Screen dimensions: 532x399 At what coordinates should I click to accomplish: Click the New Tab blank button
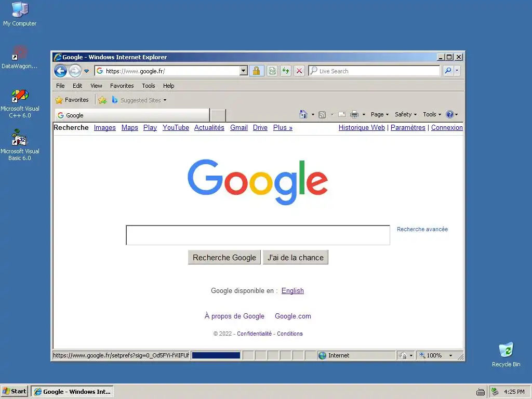[x=218, y=115]
